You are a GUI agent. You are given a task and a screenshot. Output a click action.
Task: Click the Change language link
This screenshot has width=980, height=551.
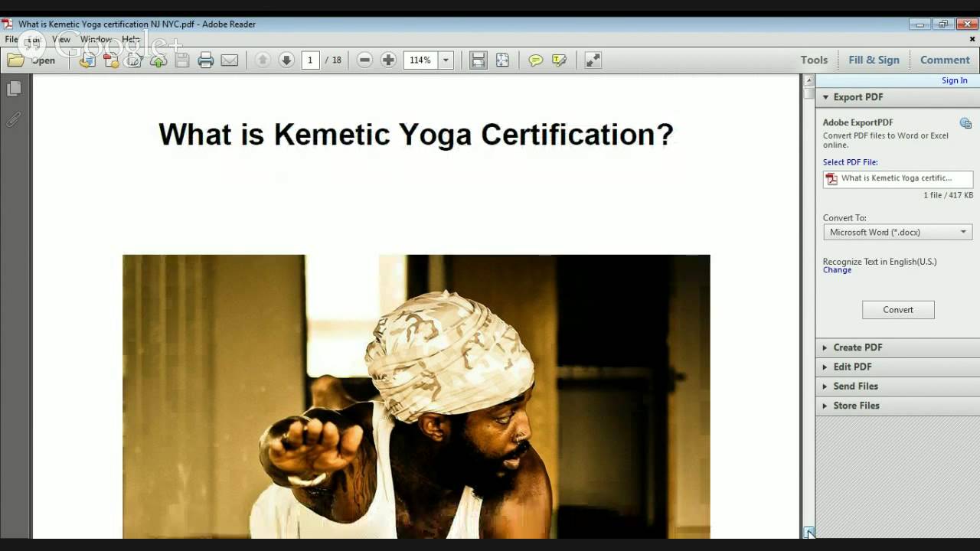click(837, 270)
